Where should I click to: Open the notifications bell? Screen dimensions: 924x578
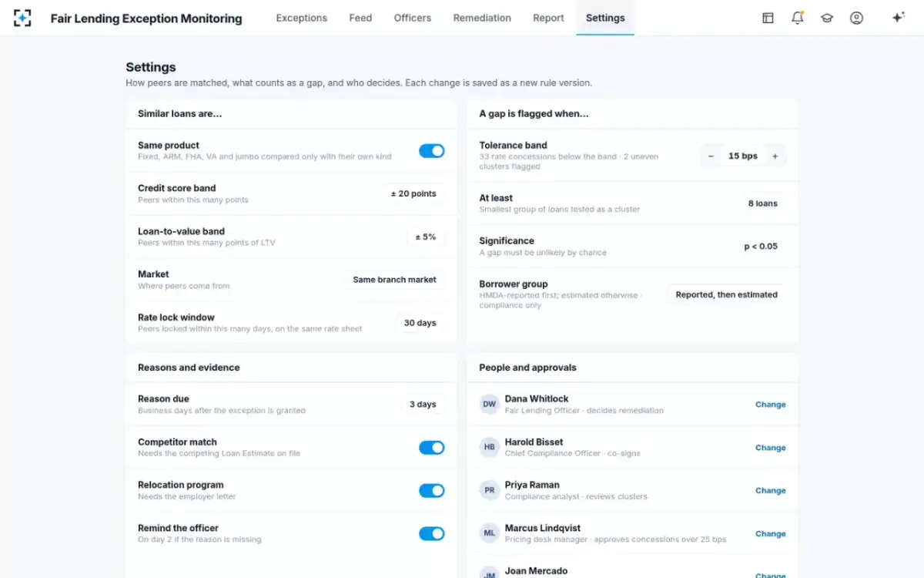tap(798, 18)
